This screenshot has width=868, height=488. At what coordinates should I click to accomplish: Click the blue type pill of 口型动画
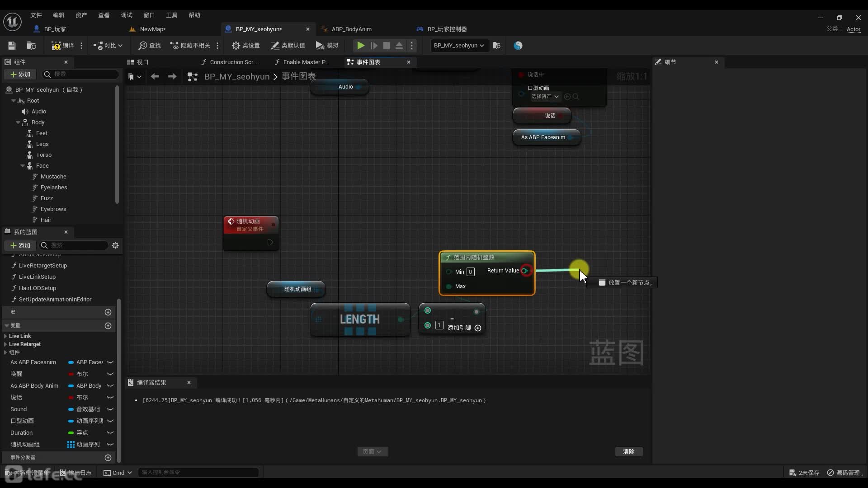tap(71, 421)
